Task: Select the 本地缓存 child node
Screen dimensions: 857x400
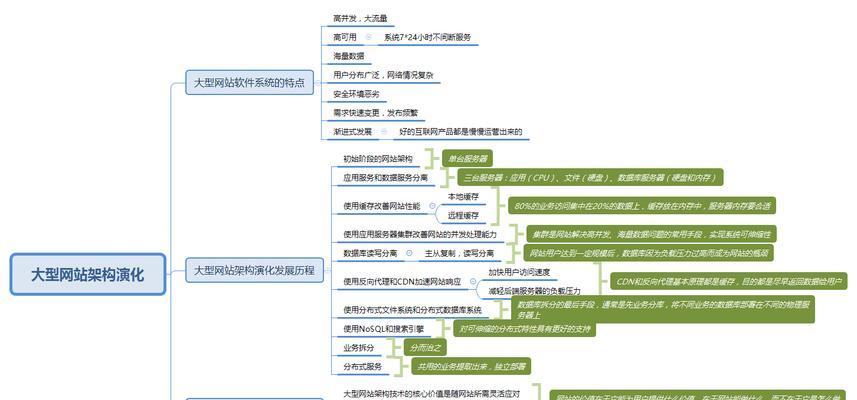Action: point(463,197)
